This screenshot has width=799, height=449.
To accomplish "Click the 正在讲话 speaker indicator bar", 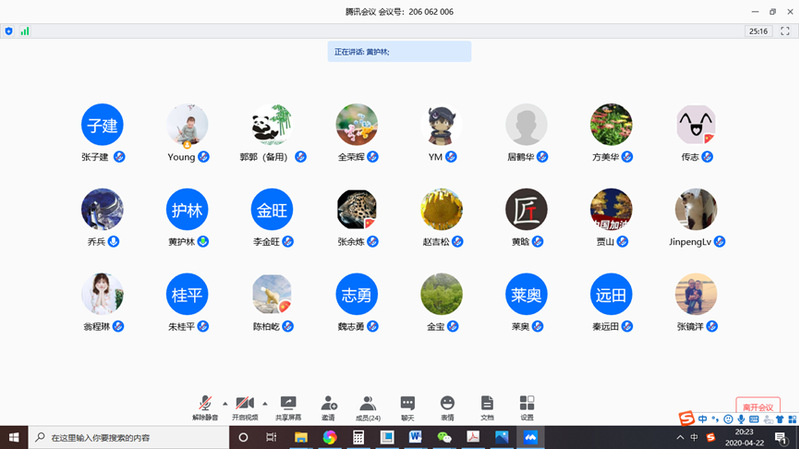I will tap(399, 51).
